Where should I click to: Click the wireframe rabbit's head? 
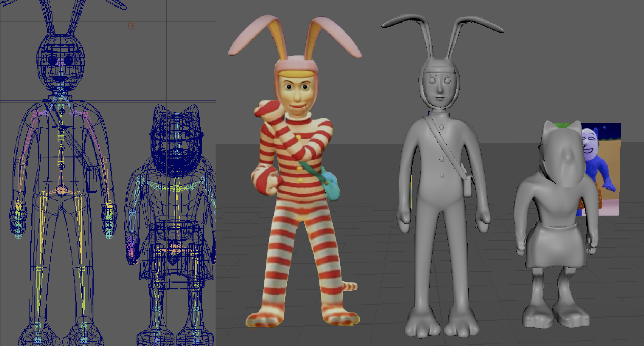[x=61, y=63]
